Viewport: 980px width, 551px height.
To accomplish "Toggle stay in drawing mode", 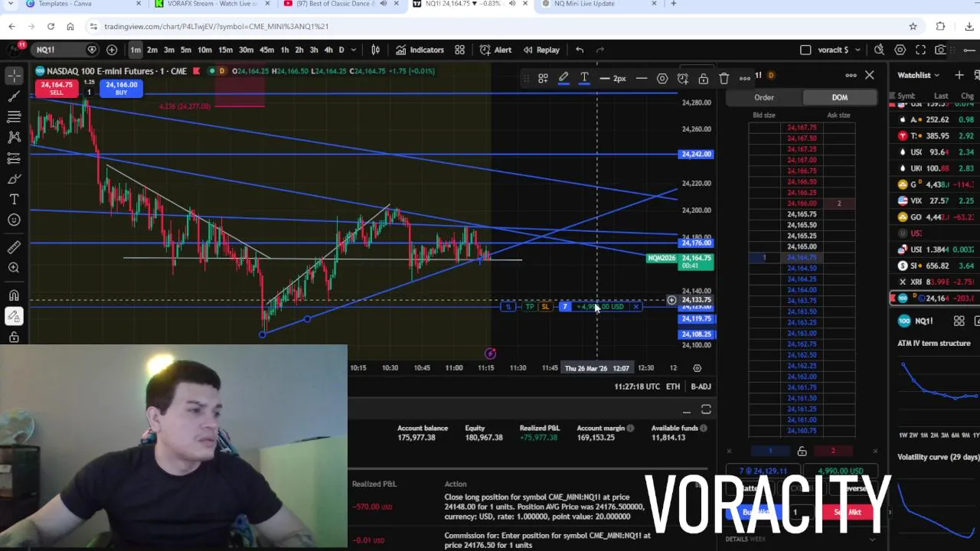I will click(14, 316).
